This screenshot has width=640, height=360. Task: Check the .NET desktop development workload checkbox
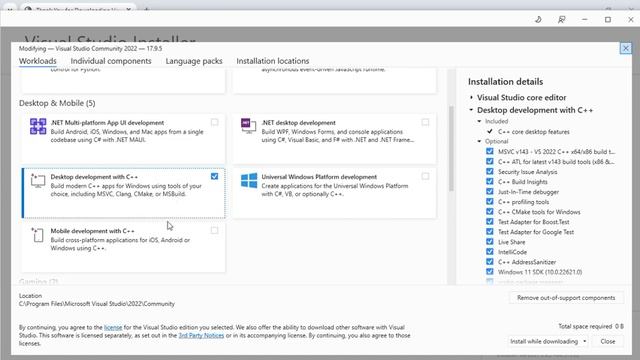point(425,122)
